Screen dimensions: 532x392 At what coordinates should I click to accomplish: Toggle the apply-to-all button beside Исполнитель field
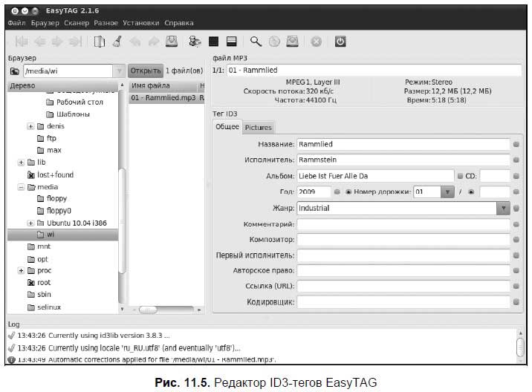click(516, 160)
